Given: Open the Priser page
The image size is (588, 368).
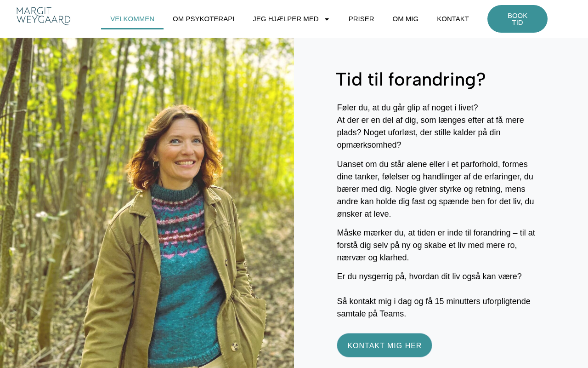Looking at the screenshot, I should (362, 19).
